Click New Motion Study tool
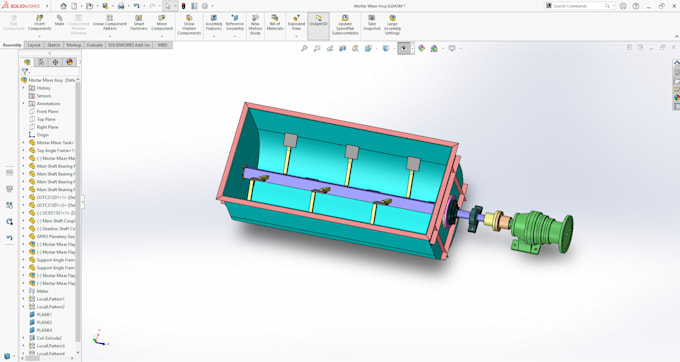This screenshot has width=680, height=362. (255, 25)
